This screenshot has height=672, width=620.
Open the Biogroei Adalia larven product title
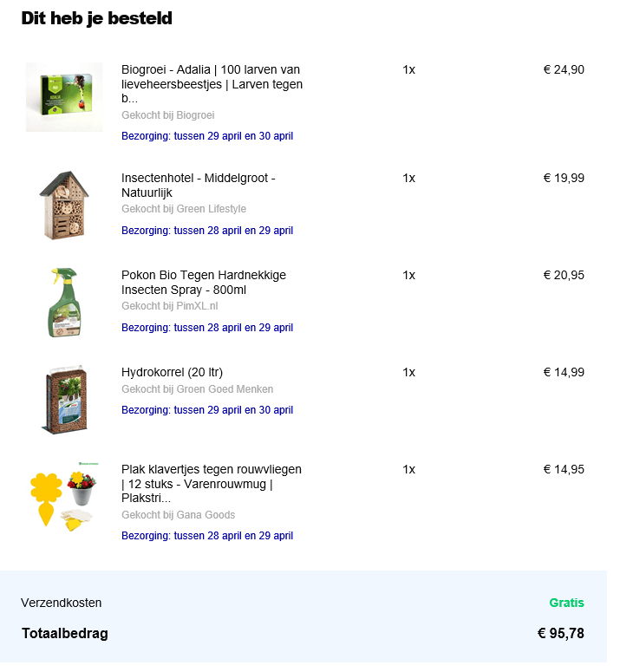click(212, 84)
